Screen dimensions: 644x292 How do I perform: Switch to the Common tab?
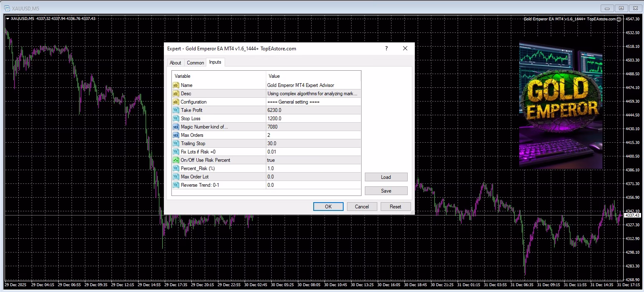pos(195,63)
